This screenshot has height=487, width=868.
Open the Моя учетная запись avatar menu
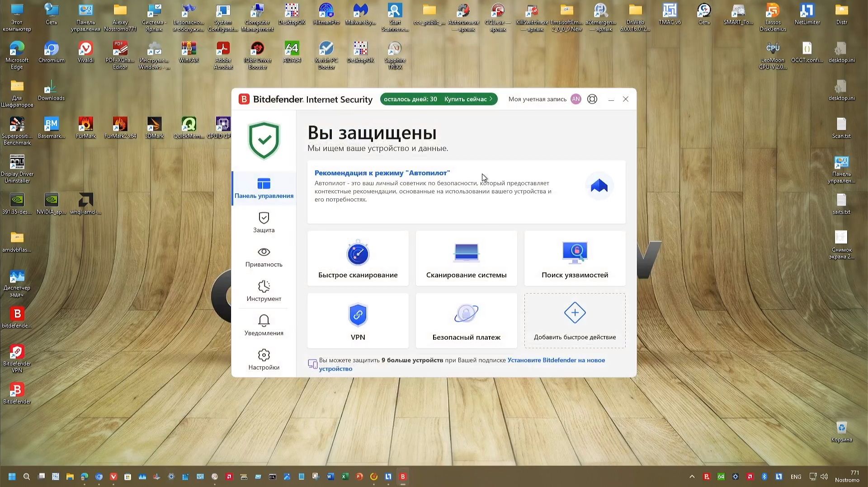pyautogui.click(x=576, y=99)
